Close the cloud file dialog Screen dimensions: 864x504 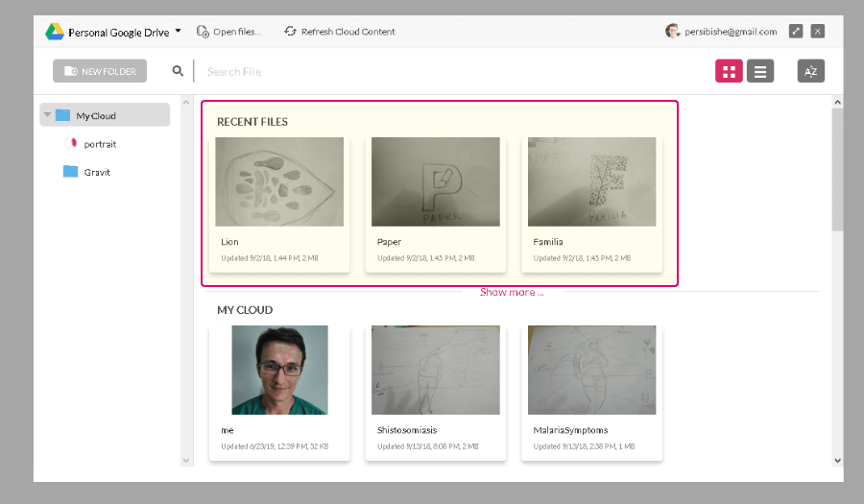coord(818,32)
